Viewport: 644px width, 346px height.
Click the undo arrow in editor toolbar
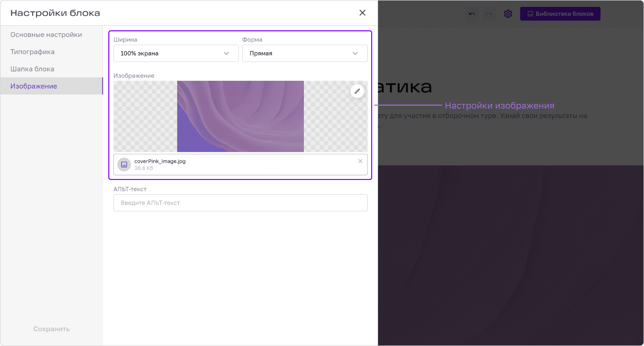[x=472, y=14]
